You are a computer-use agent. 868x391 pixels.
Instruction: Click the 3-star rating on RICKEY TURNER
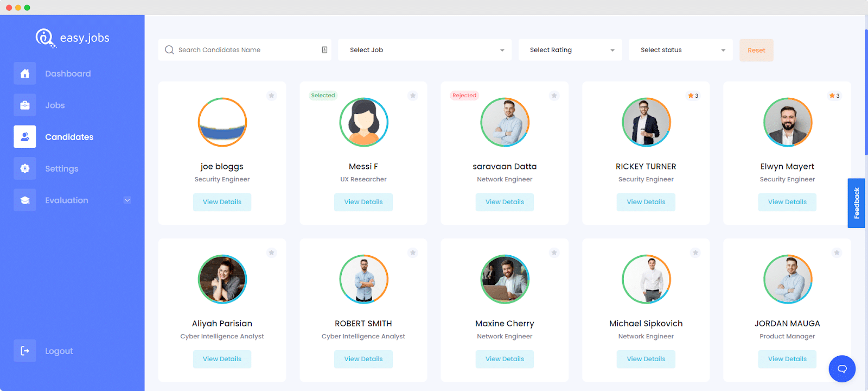693,96
